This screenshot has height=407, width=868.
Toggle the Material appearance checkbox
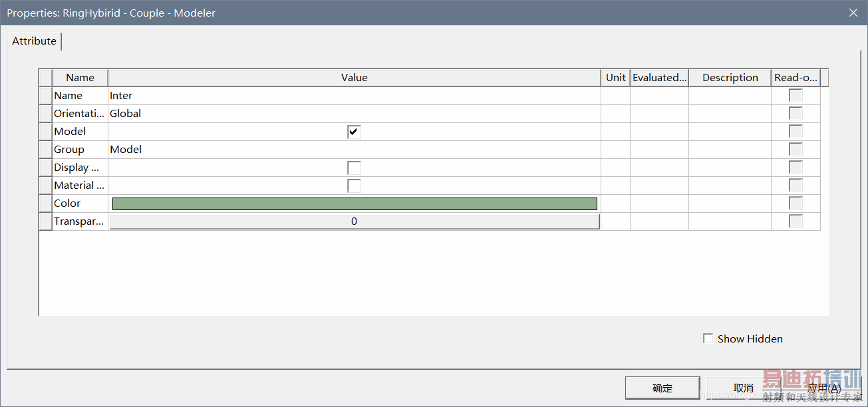tap(354, 186)
